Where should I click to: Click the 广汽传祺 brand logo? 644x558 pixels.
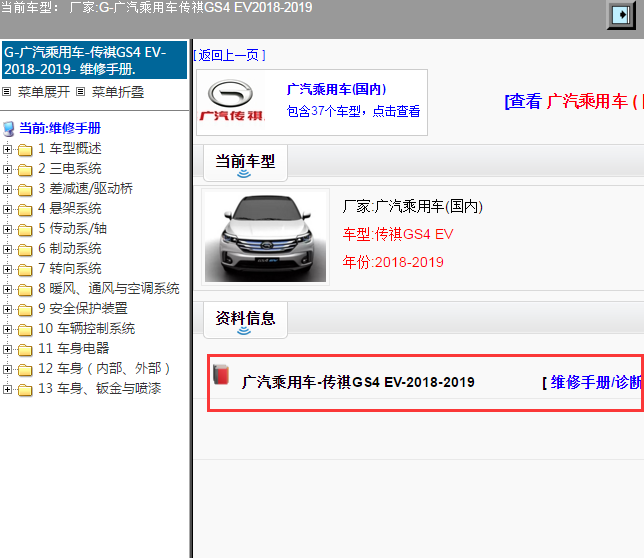[x=232, y=101]
